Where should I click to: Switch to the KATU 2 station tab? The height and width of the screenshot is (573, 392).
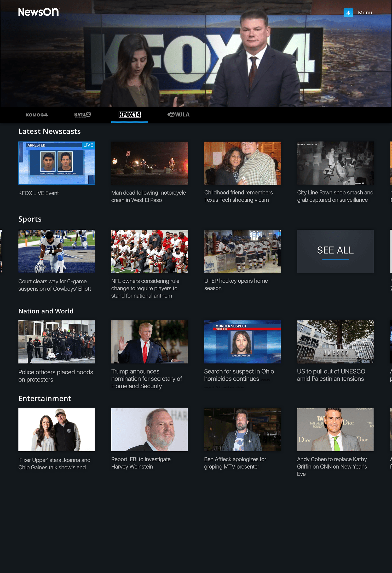pos(83,115)
